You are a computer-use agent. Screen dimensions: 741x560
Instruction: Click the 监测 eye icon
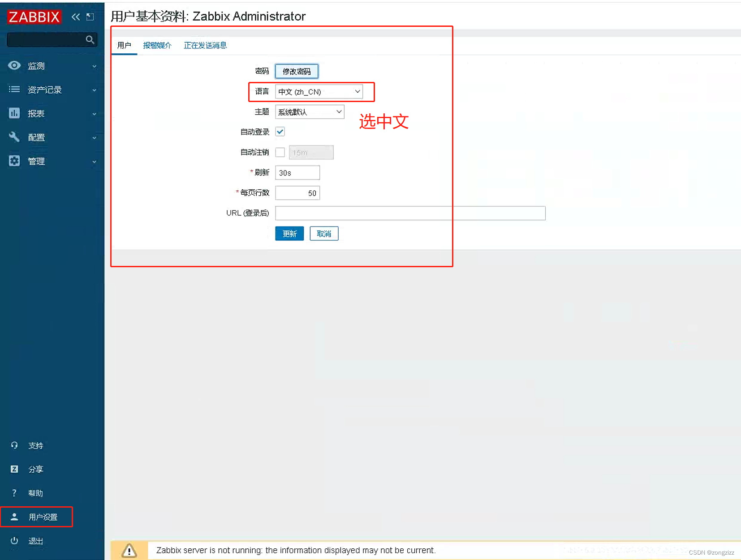[14, 66]
